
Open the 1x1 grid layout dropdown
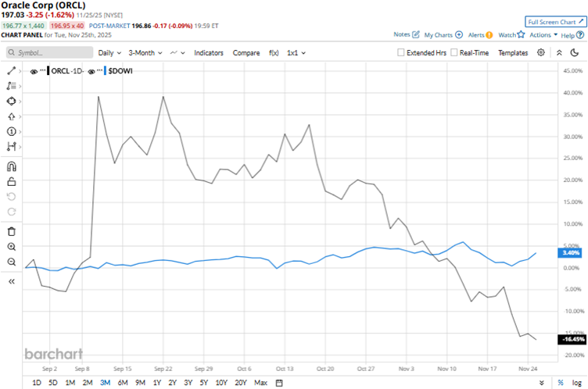296,53
